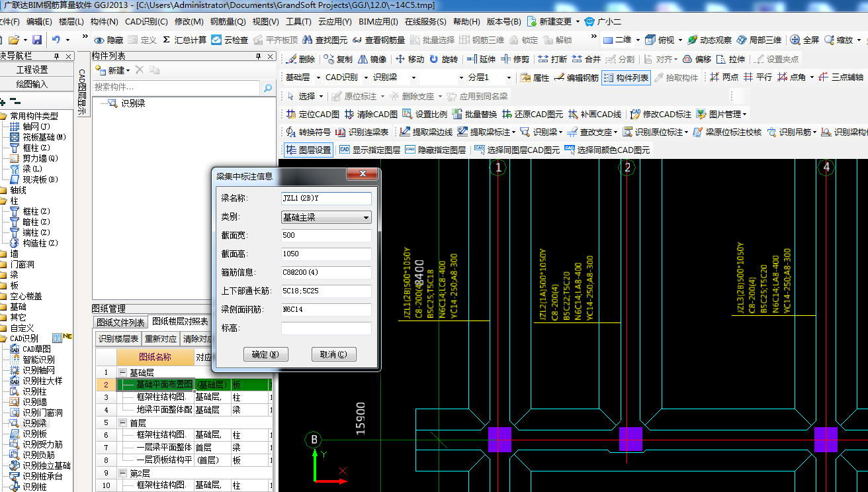This screenshot has height=492, width=868.
Task: Click 设置比例 set scale tool
Action: point(425,114)
